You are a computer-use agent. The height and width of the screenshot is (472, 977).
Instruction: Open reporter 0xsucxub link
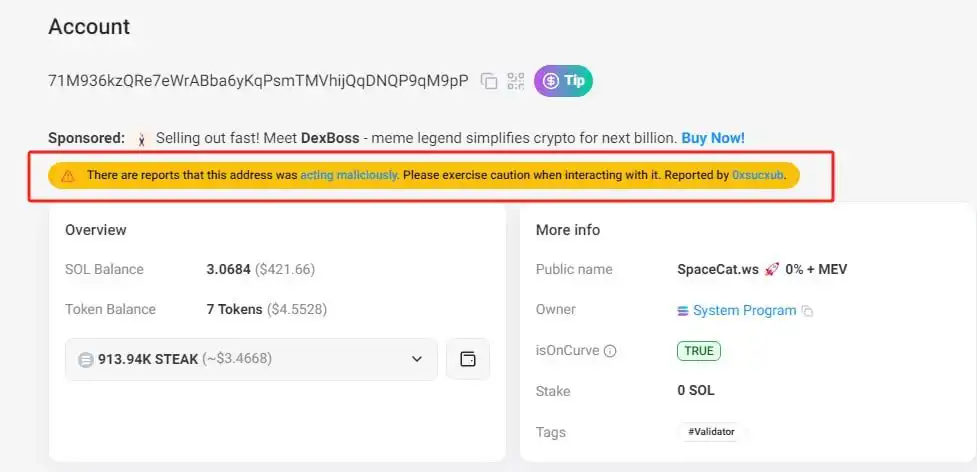tap(758, 175)
